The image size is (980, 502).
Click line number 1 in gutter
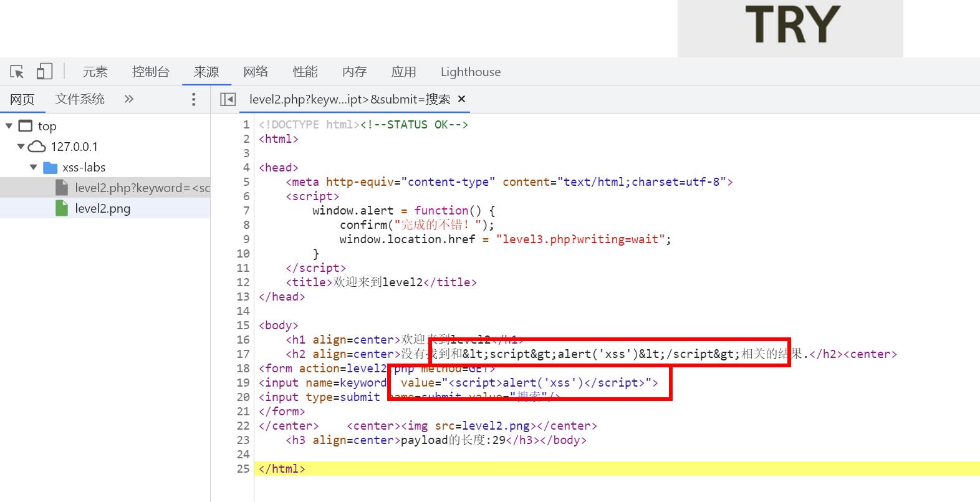246,124
